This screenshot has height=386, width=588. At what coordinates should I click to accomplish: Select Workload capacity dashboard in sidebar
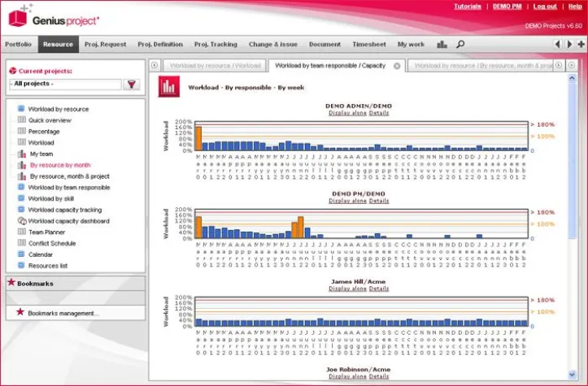pyautogui.click(x=68, y=220)
